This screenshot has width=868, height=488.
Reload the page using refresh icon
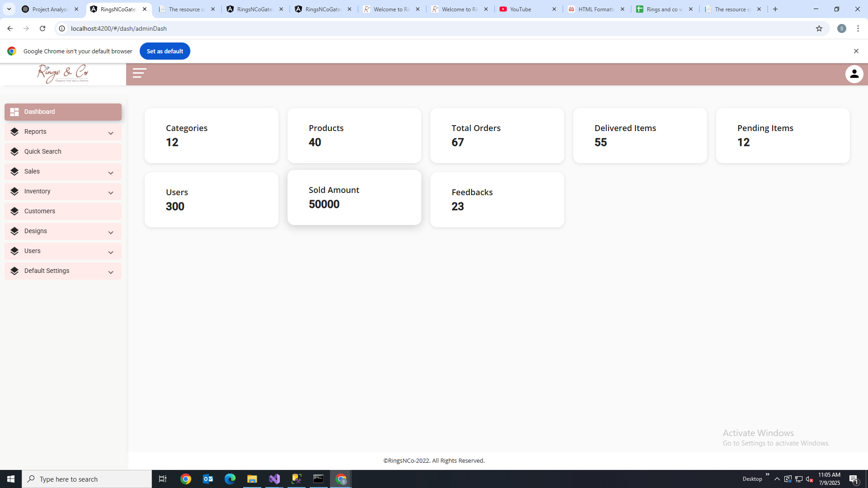click(42, 28)
